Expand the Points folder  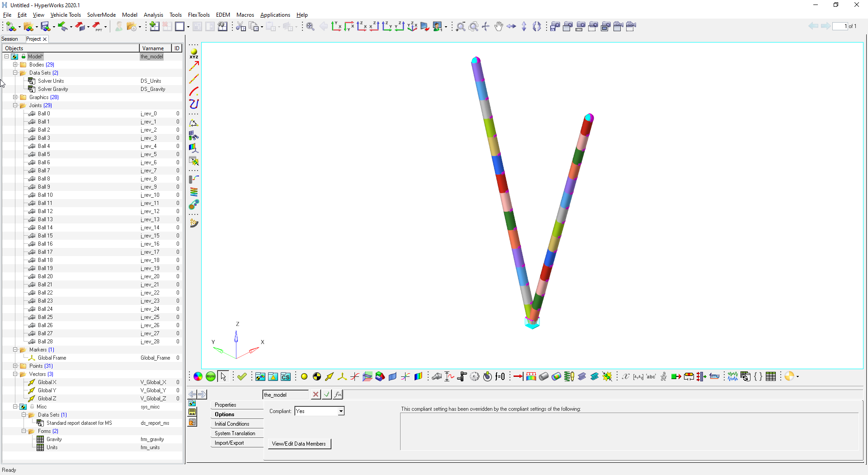15,366
